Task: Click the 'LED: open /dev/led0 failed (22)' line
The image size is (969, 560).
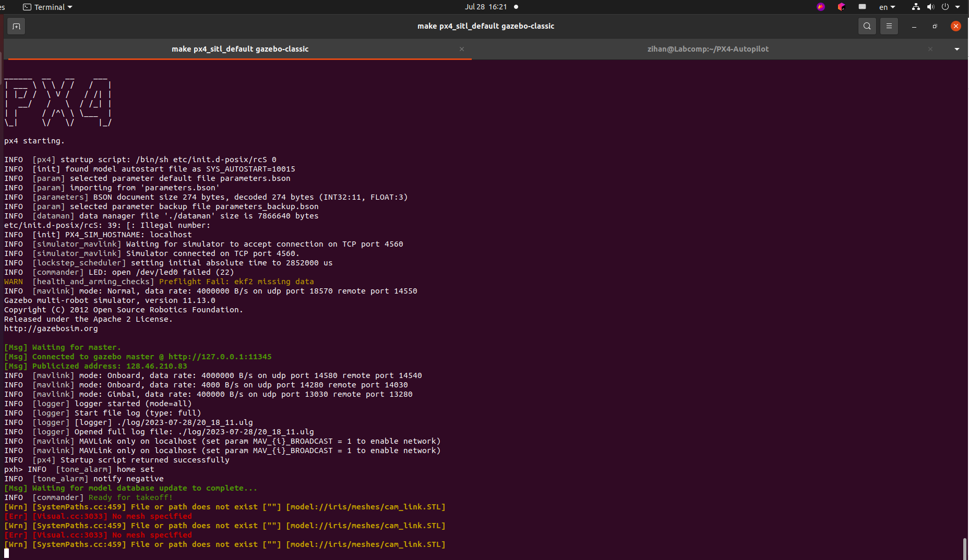Action: click(119, 272)
